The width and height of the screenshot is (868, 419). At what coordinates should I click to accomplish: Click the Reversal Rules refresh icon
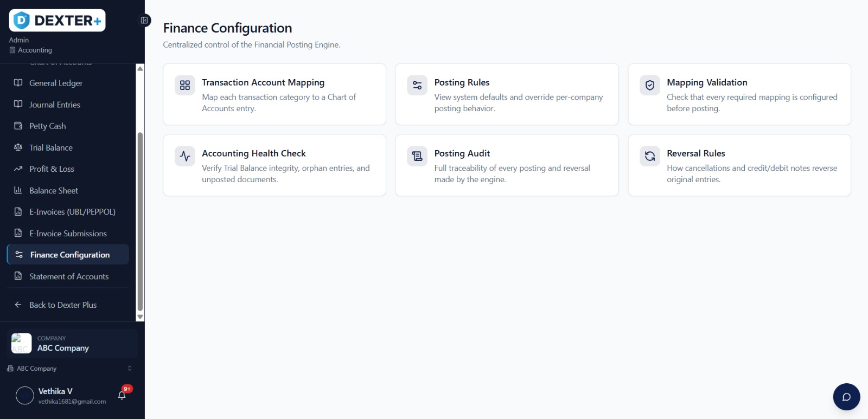650,156
